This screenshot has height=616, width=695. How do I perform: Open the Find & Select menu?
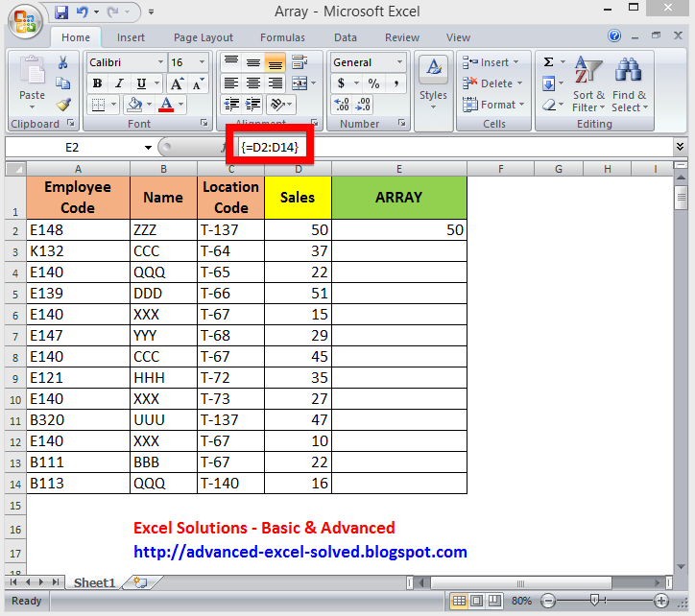click(630, 83)
